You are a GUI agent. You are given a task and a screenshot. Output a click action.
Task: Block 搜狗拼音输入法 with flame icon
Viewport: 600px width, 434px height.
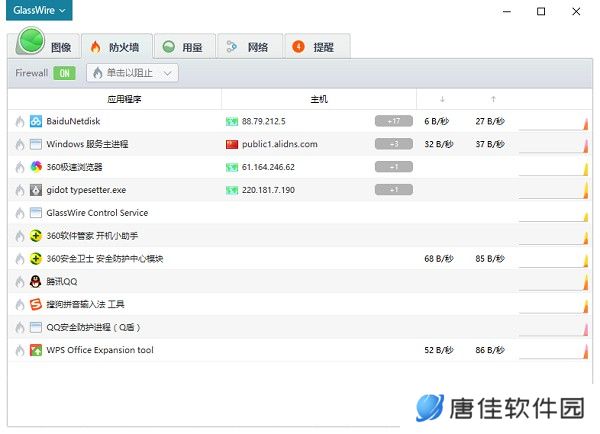(20, 305)
